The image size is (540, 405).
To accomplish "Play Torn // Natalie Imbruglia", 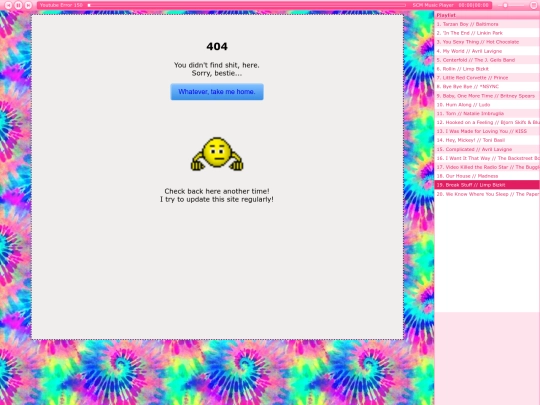I will tap(487, 114).
